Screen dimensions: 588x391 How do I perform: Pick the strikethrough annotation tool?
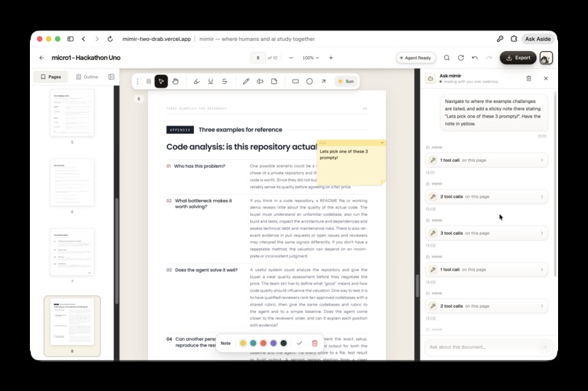click(225, 82)
